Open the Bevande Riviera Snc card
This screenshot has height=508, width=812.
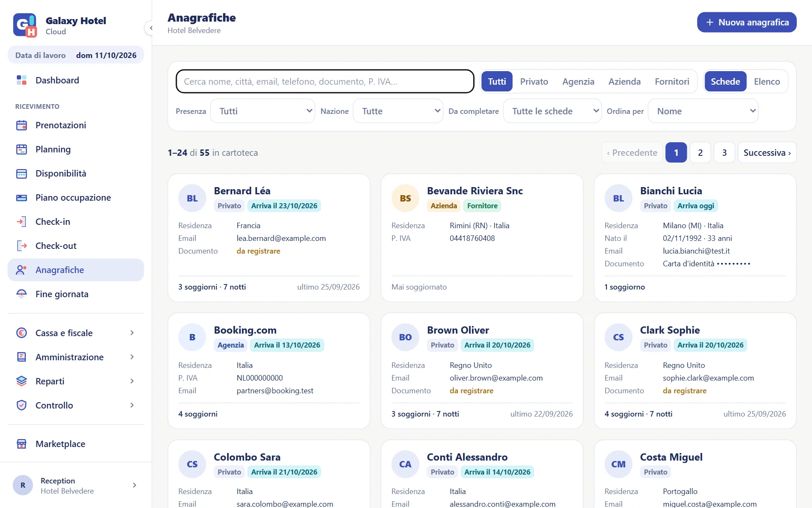(482, 238)
